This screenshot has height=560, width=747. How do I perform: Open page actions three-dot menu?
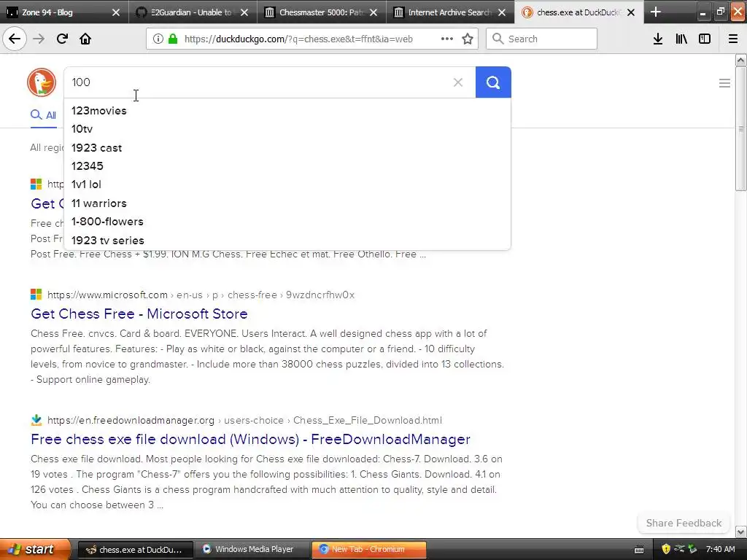(x=447, y=39)
